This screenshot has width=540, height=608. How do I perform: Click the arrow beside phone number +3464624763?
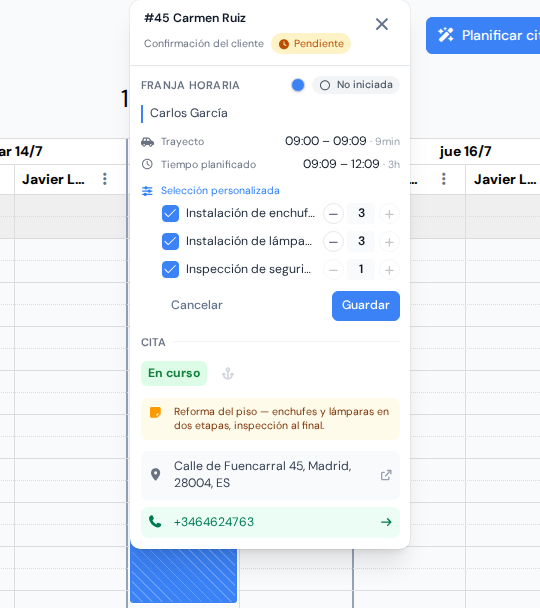click(x=386, y=522)
